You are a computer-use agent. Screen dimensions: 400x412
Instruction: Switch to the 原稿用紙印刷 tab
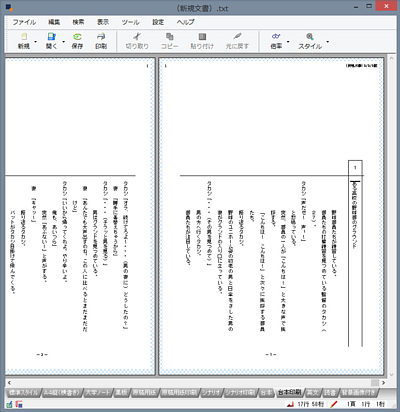[x=179, y=392]
